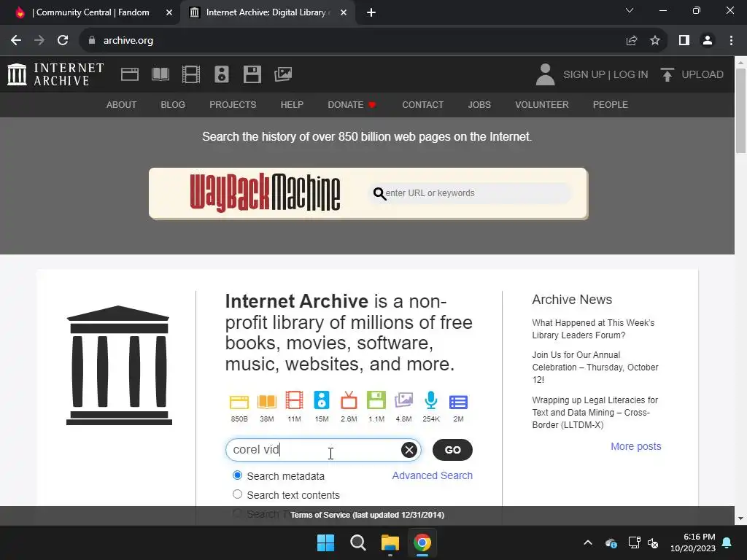Open the Images icon in top navigation
The height and width of the screenshot is (560, 747).
click(283, 74)
